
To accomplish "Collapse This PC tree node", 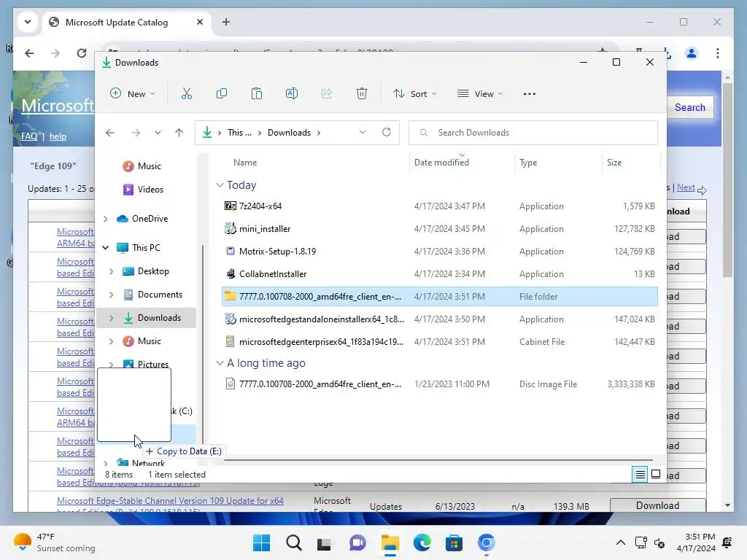I will tap(105, 248).
